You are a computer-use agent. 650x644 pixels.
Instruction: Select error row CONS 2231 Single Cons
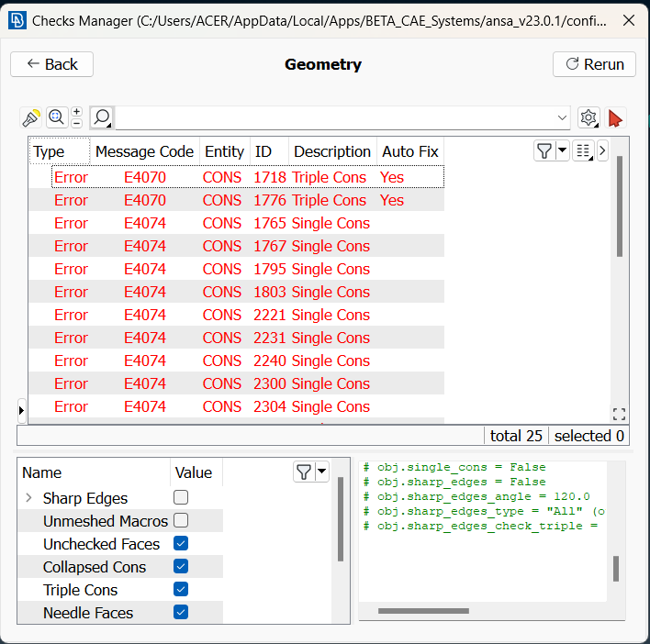237,338
